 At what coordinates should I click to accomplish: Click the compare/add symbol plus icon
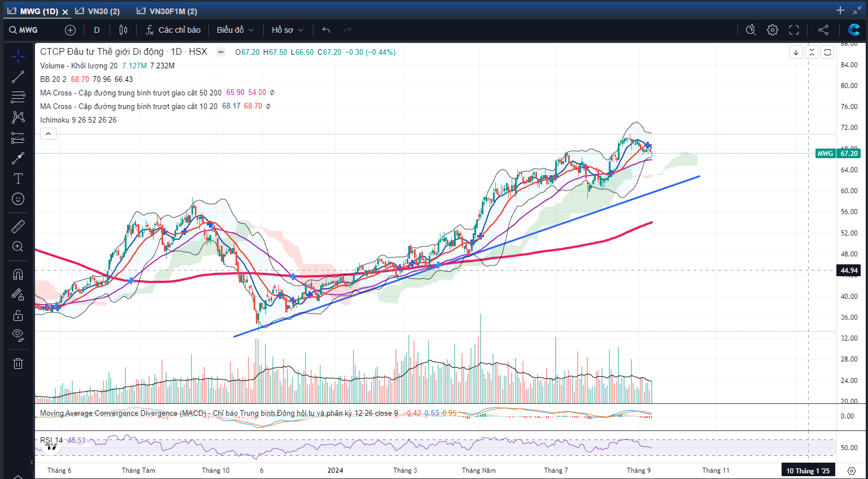click(70, 30)
